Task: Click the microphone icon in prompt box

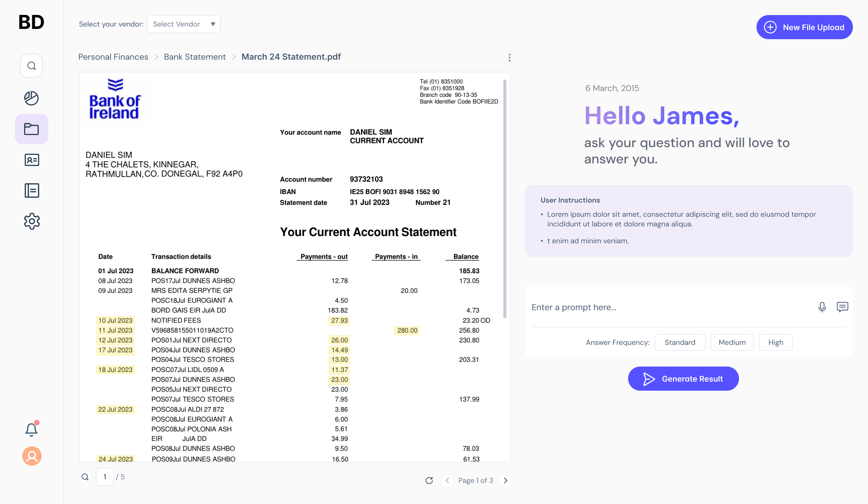Action: (822, 307)
